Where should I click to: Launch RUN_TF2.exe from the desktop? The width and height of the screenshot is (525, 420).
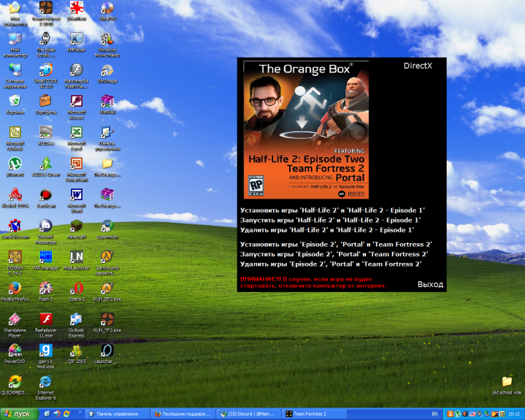coord(107,319)
